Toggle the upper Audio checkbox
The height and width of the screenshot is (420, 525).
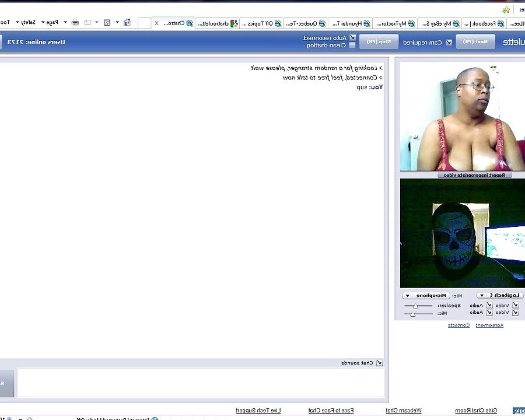click(489, 305)
